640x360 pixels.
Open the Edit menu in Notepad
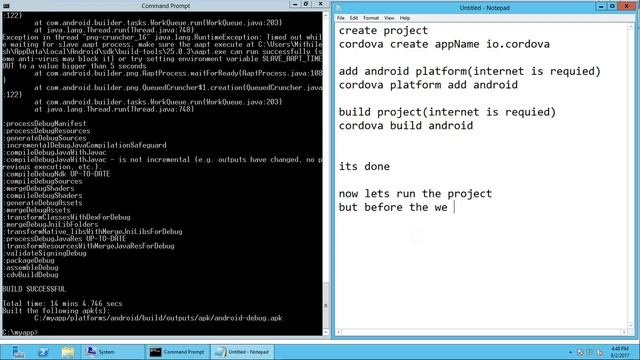(353, 18)
